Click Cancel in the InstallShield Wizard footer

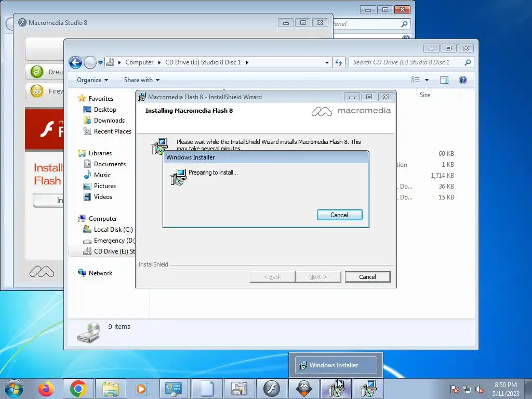pyautogui.click(x=367, y=277)
